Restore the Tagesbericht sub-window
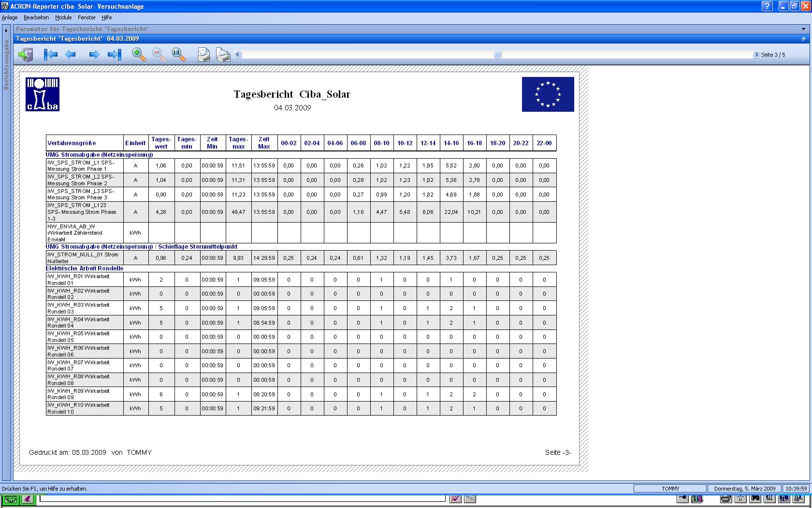 point(803,39)
